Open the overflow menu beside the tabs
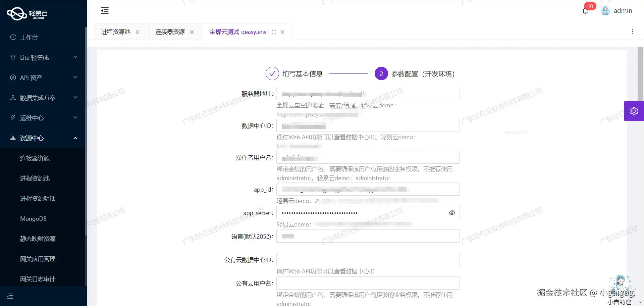 coord(632,32)
